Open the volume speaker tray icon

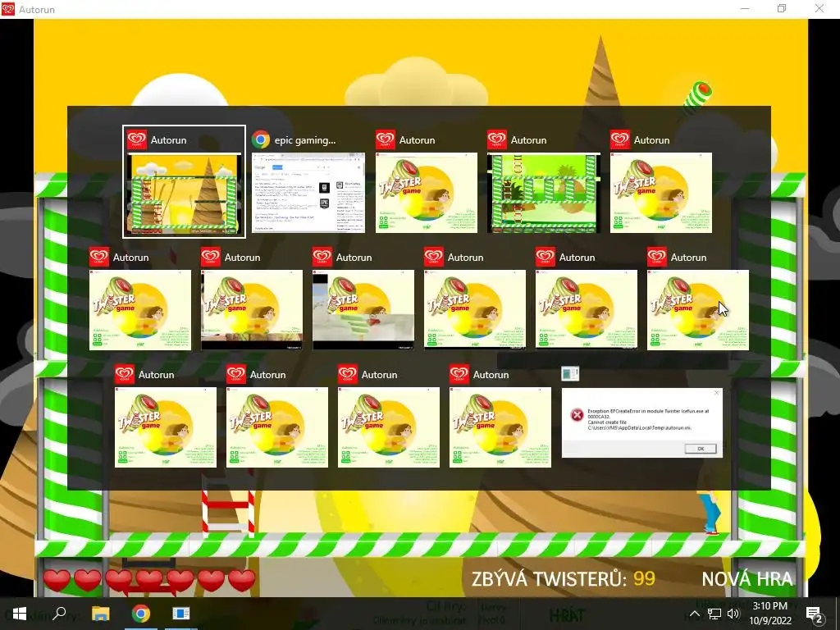click(x=733, y=614)
